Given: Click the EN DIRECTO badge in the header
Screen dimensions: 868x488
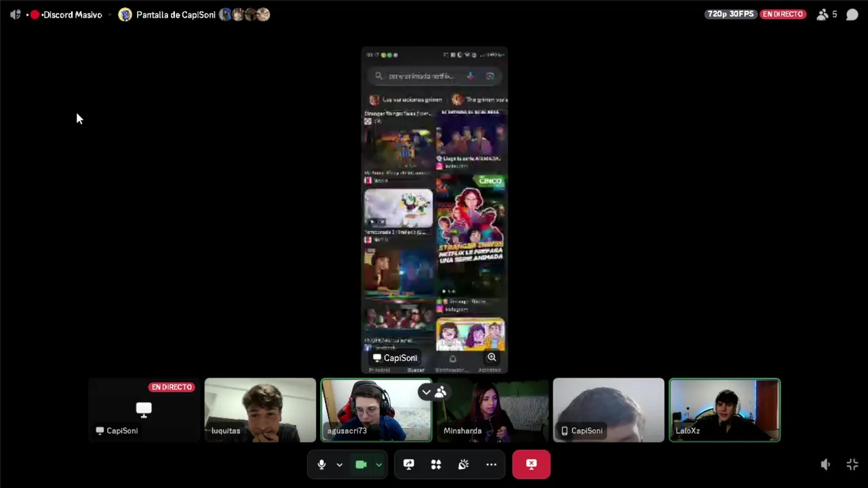Looking at the screenshot, I should pos(783,14).
